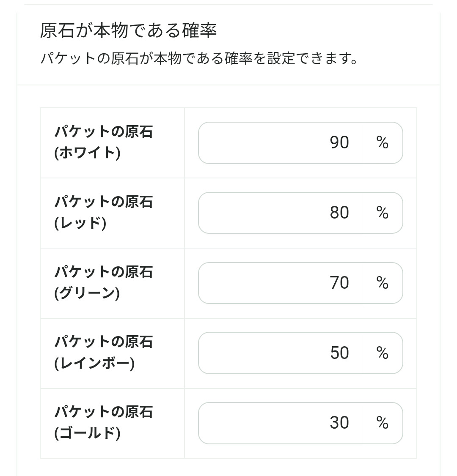Select the パケットの原石(ゴールド) row label
457x476 pixels.
(x=104, y=422)
